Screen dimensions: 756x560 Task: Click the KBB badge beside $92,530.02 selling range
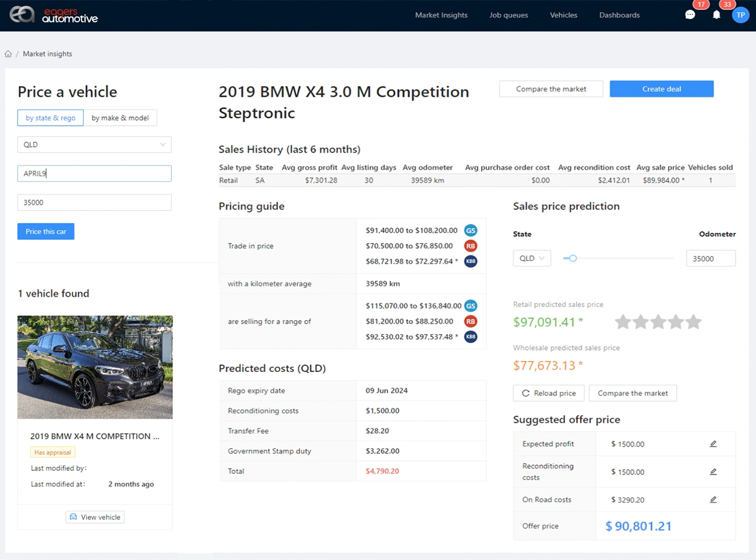click(471, 336)
